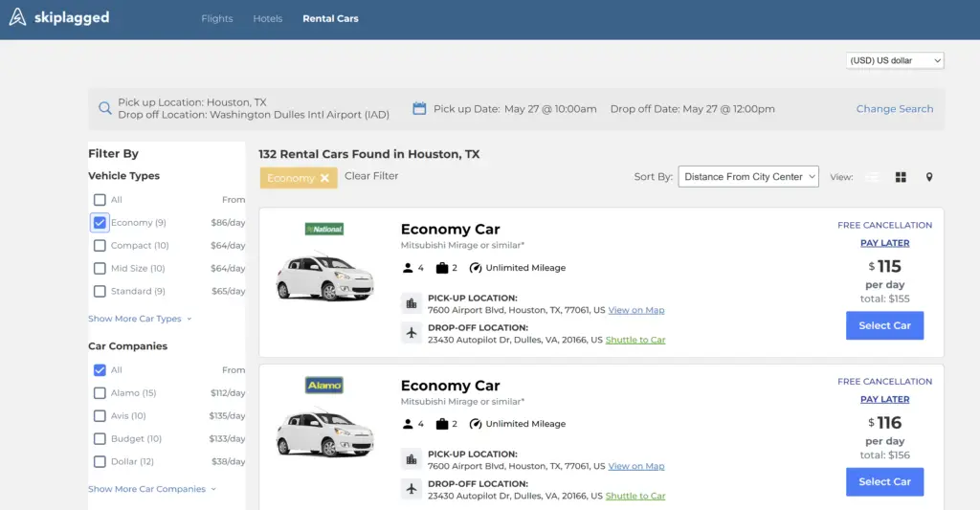The height and width of the screenshot is (510, 980).
Task: Click the '$86/day' Economy price
Action: 228,223
